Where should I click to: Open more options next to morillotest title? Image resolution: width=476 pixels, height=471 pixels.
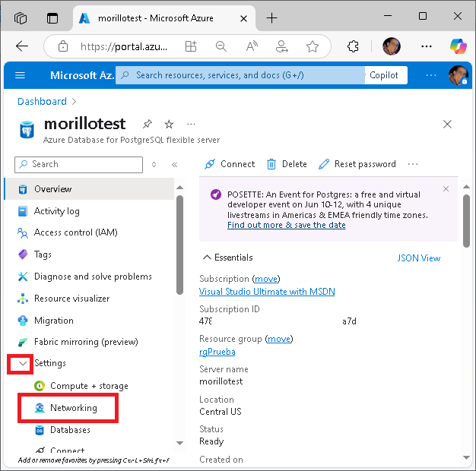tap(191, 124)
